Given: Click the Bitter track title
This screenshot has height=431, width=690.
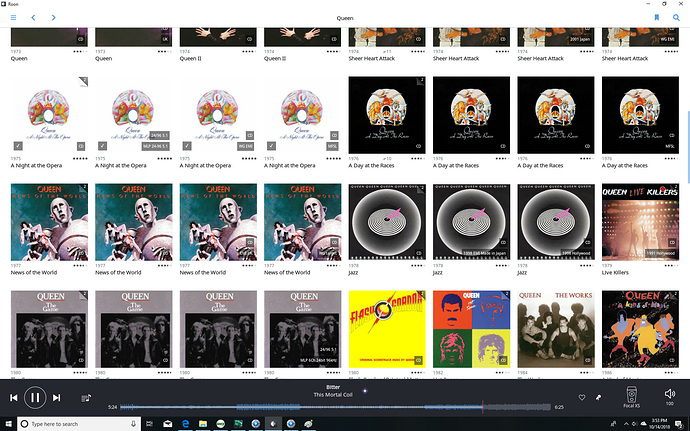Looking at the screenshot, I should pos(333,387).
